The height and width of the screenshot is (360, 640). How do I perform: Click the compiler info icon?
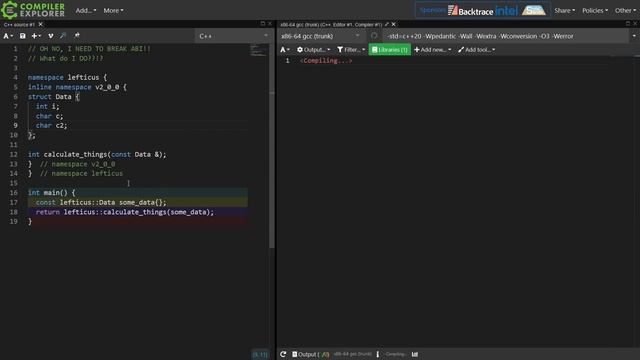(x=378, y=354)
